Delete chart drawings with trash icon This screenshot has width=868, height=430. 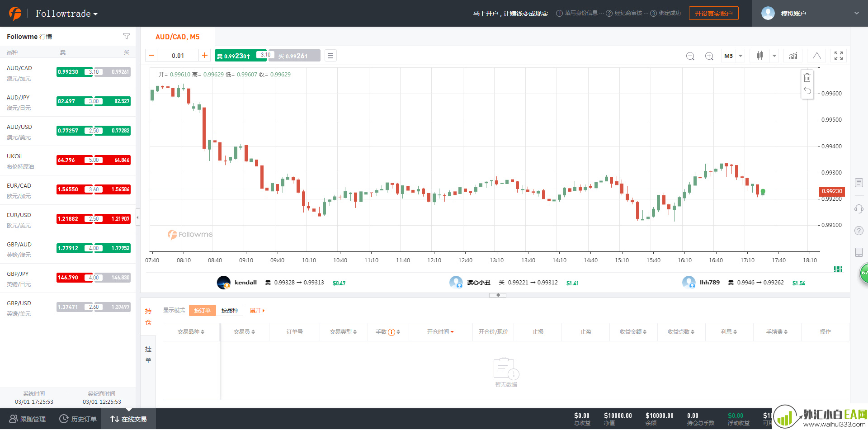pyautogui.click(x=807, y=77)
